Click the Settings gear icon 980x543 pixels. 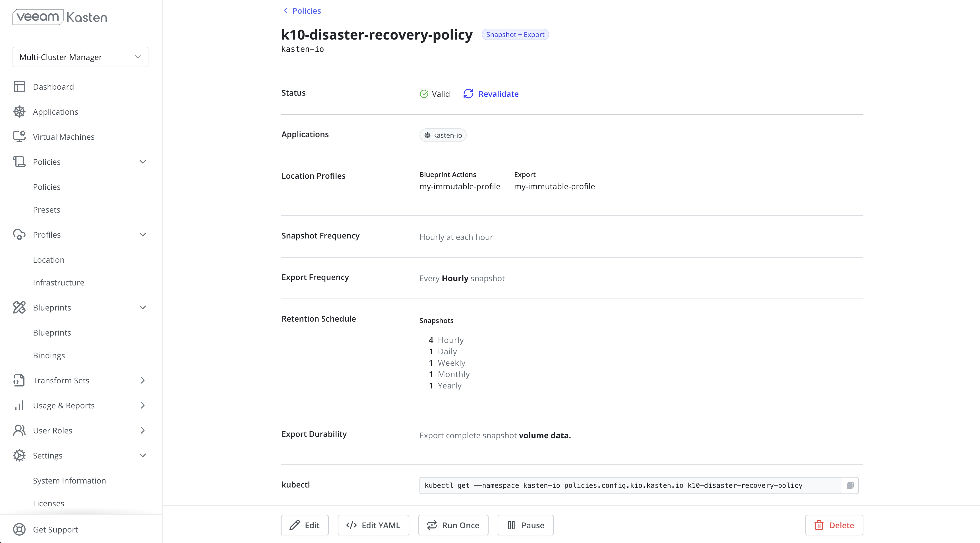click(x=19, y=455)
